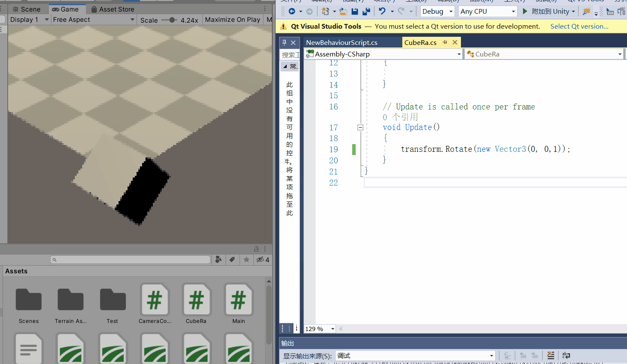Screen dimensions: 627x364
Task: Pin the toolbox panel with pushpin icon
Action: click(x=284, y=42)
